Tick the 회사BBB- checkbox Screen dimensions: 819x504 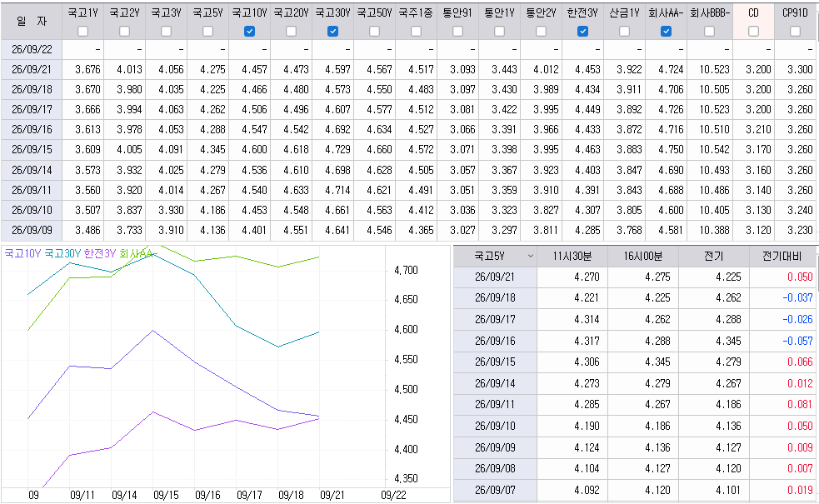click(x=709, y=32)
